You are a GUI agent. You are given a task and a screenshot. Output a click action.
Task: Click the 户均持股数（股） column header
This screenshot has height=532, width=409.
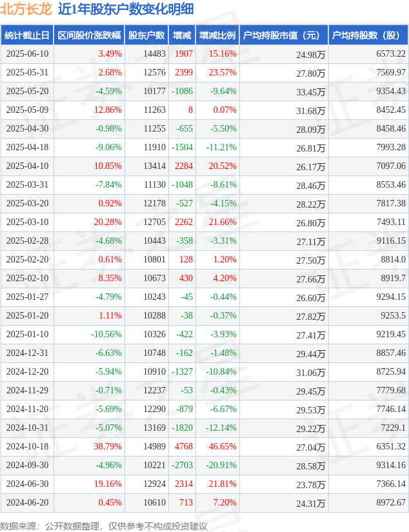coord(368,35)
